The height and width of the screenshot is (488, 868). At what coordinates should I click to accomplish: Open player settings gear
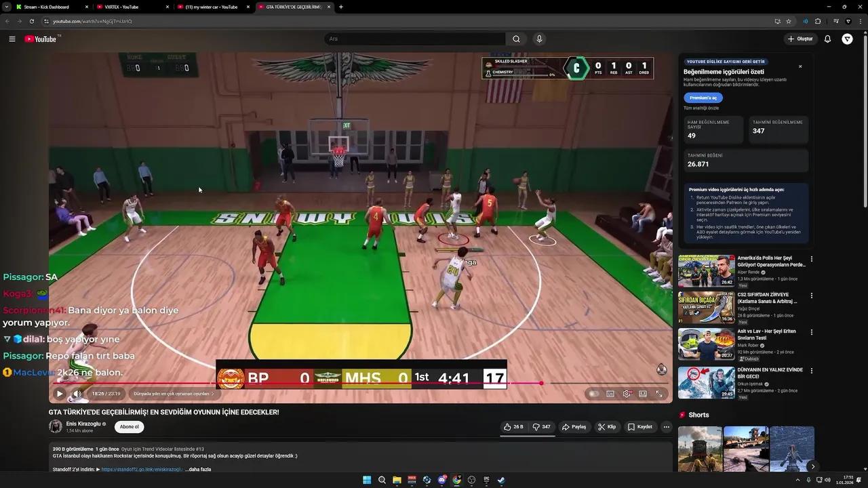[627, 394]
